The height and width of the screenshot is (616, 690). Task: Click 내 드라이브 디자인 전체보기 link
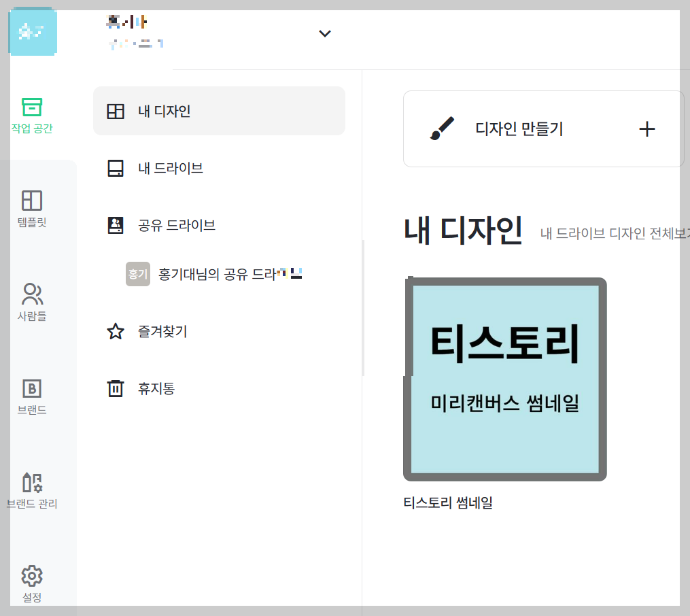click(615, 233)
